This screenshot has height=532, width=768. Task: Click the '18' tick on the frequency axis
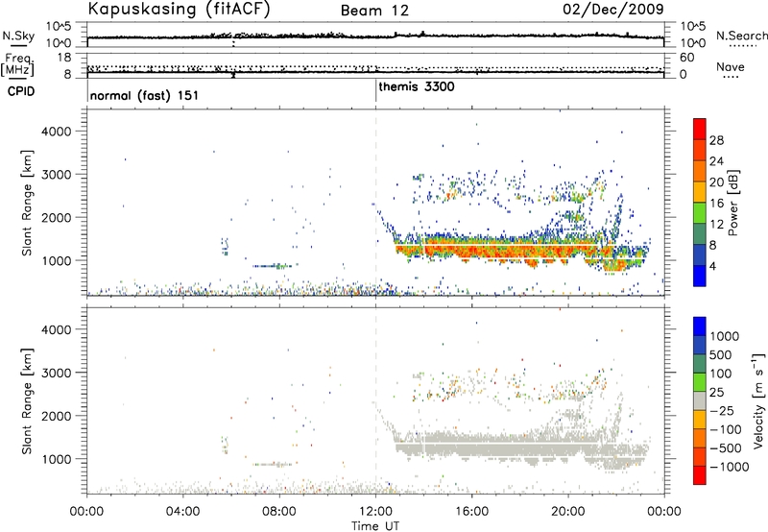[x=64, y=58]
